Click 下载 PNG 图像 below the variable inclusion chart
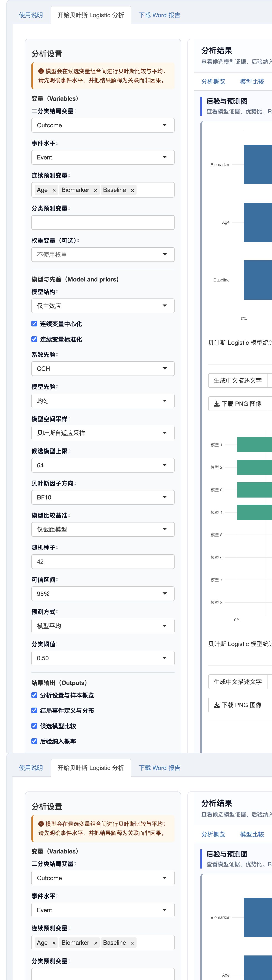This screenshot has height=980, width=272. 238,404
